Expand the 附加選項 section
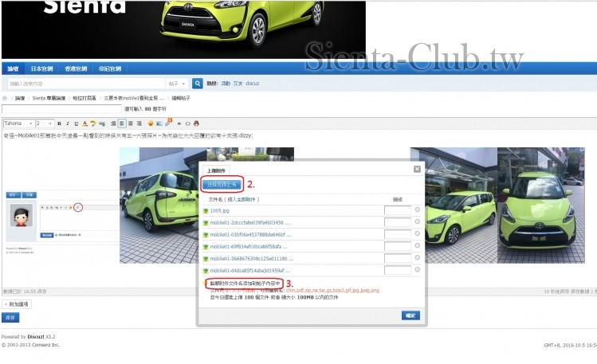Image resolution: width=597 pixels, height=364 pixels. 16,303
